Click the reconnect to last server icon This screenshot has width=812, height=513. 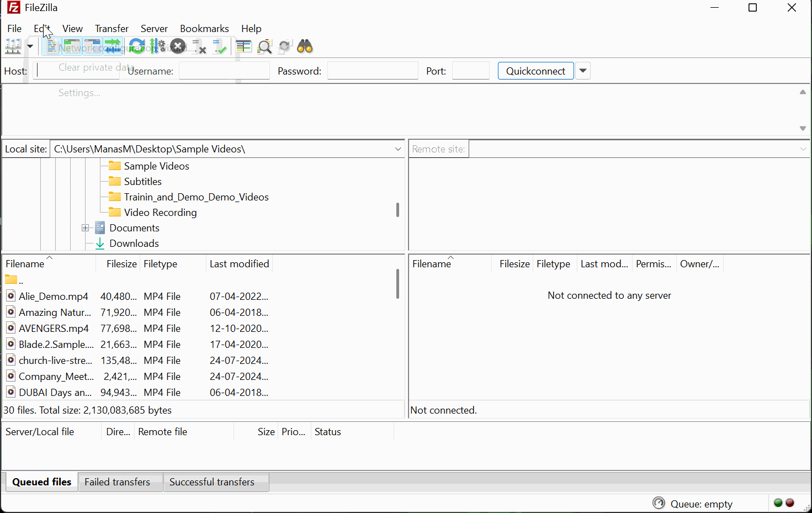coord(220,47)
